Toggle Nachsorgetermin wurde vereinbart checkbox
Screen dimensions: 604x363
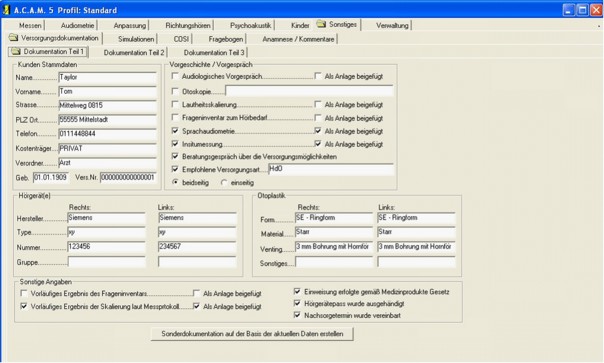(x=297, y=315)
